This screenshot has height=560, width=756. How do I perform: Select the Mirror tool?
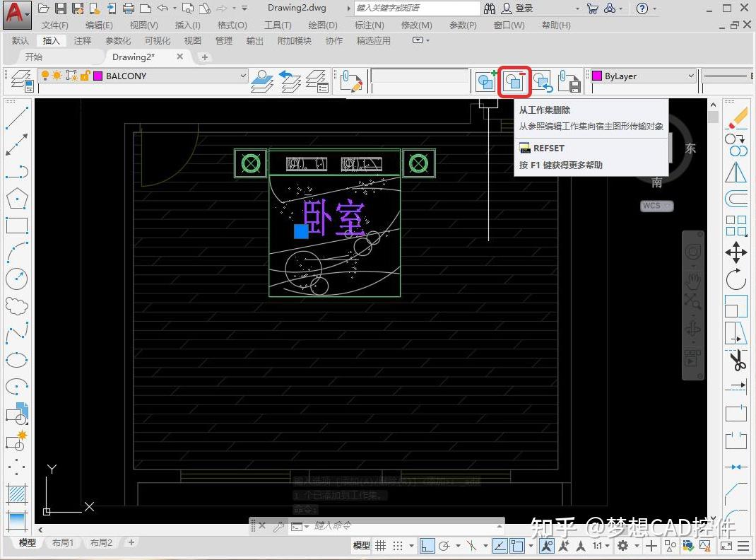pos(736,172)
